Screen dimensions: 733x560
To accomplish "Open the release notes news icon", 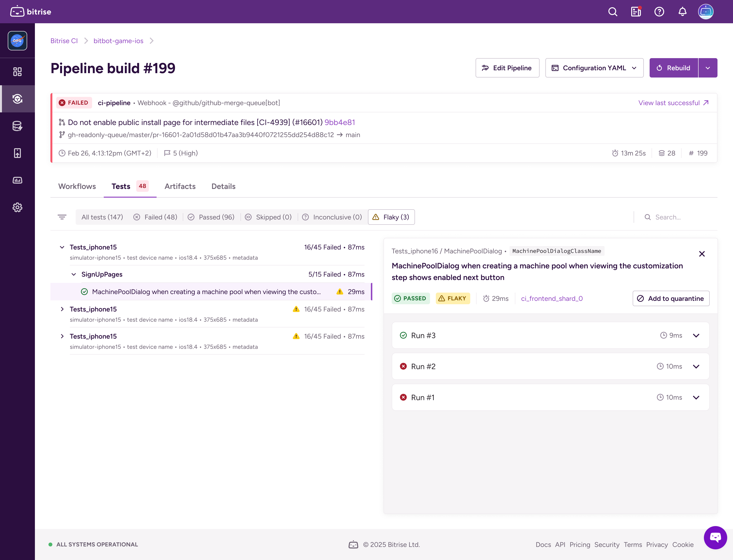I will [x=636, y=12].
